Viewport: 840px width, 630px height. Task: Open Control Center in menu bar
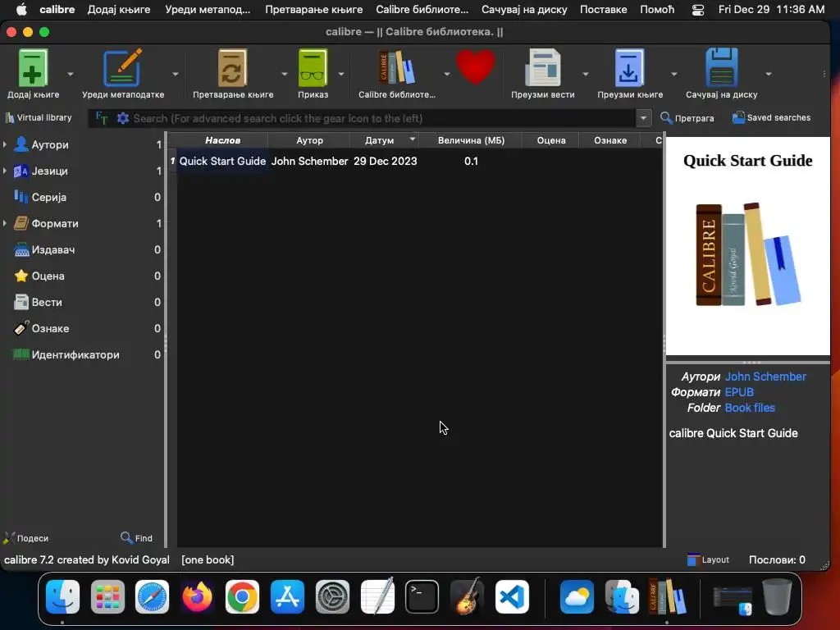[698, 10]
